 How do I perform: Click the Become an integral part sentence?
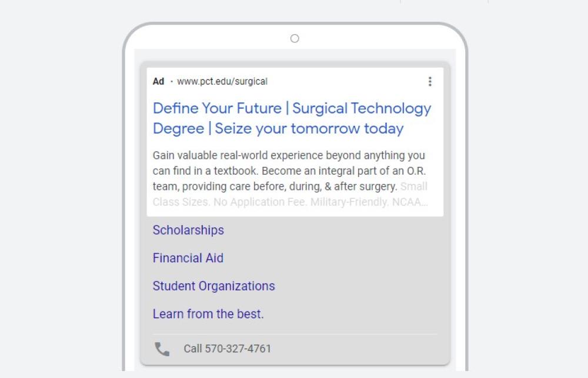(x=344, y=171)
